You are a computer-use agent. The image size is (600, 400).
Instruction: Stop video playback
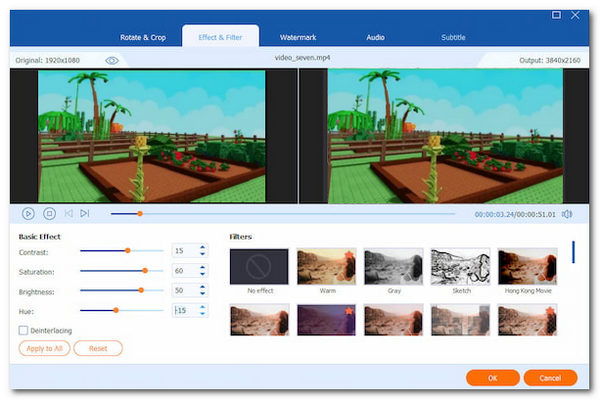click(x=49, y=213)
